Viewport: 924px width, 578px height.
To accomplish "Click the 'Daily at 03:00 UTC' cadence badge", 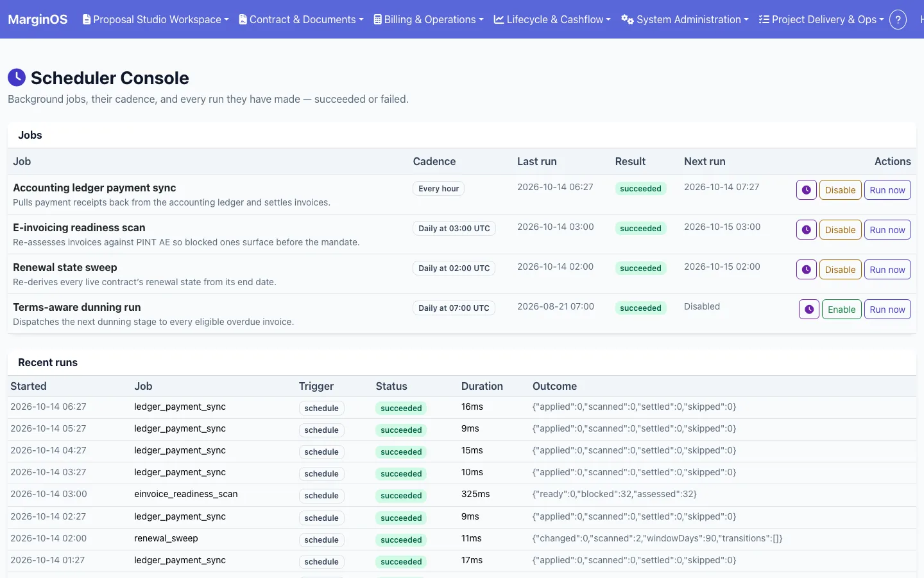I will 454,229.
